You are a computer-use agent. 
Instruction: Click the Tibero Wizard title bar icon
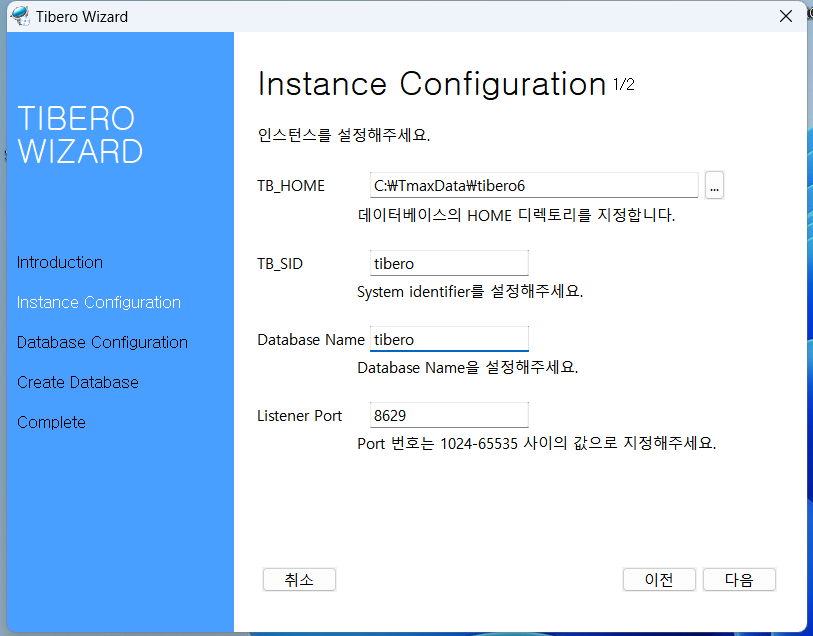pos(20,16)
